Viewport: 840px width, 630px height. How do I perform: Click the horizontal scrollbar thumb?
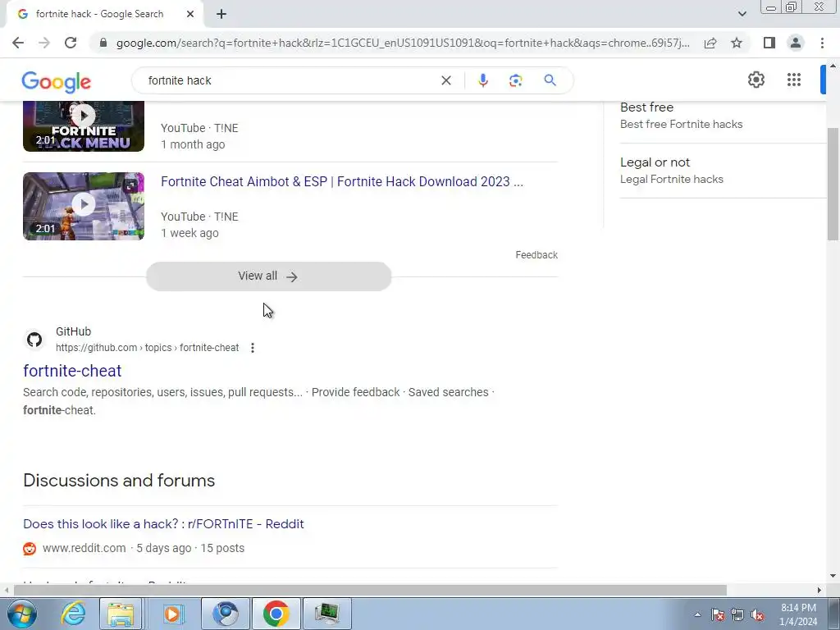(x=370, y=591)
